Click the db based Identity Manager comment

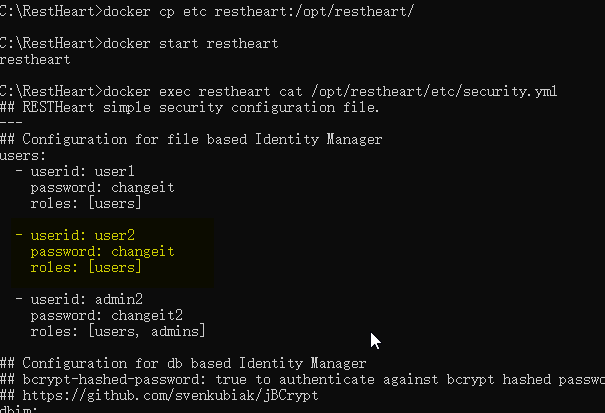pyautogui.click(x=183, y=364)
